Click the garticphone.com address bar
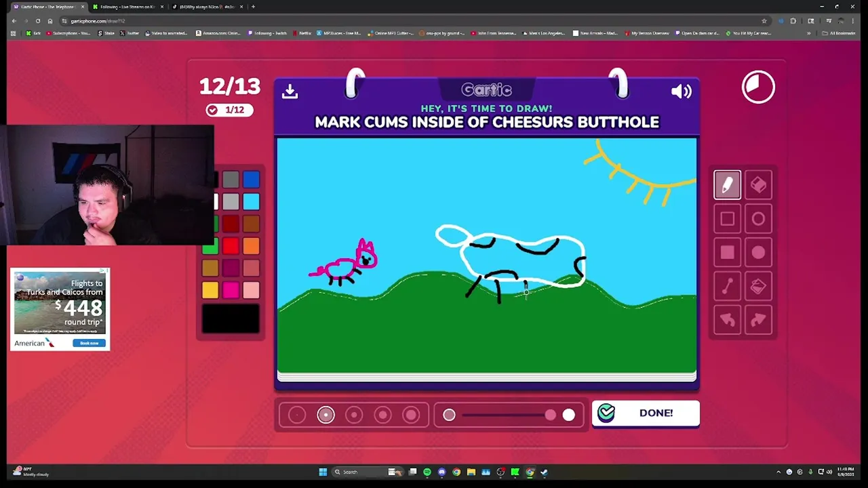 click(407, 21)
